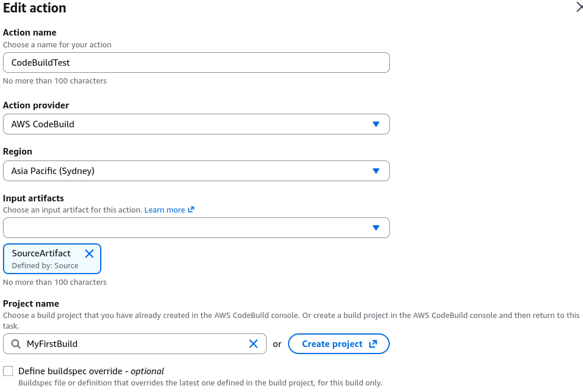Open the Learn more link
The image size is (583, 392).
point(165,210)
